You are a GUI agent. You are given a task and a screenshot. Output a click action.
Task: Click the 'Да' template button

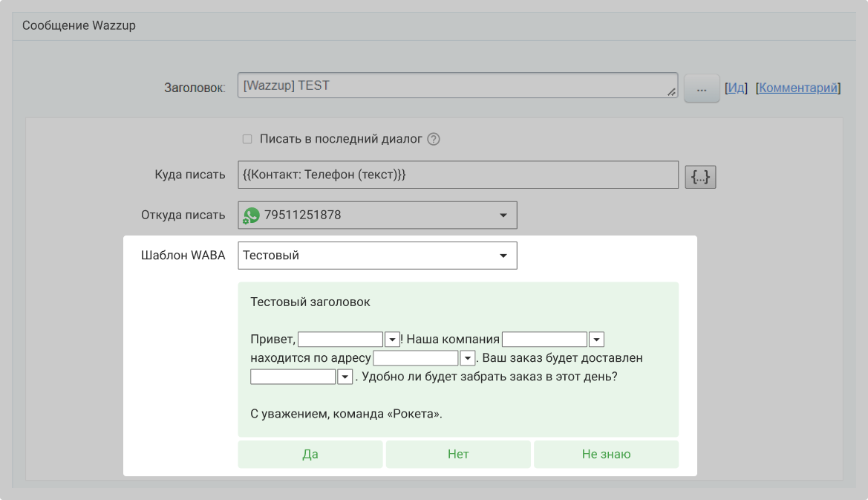click(x=310, y=454)
